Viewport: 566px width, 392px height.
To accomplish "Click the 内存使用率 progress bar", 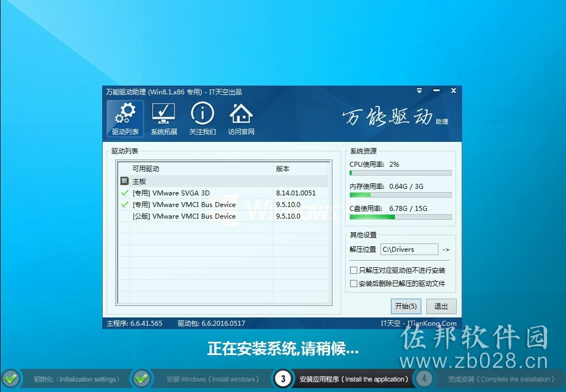I will (x=400, y=195).
